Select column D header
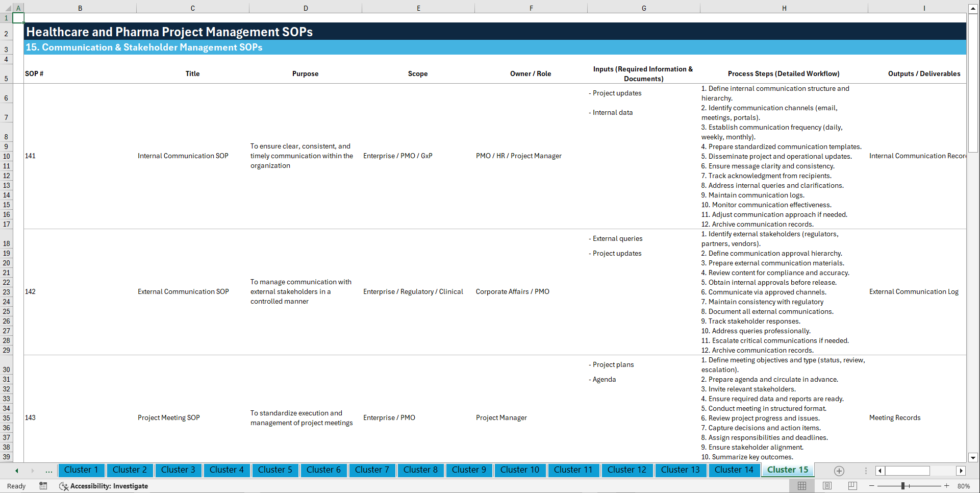The height and width of the screenshot is (493, 980). pyautogui.click(x=306, y=8)
